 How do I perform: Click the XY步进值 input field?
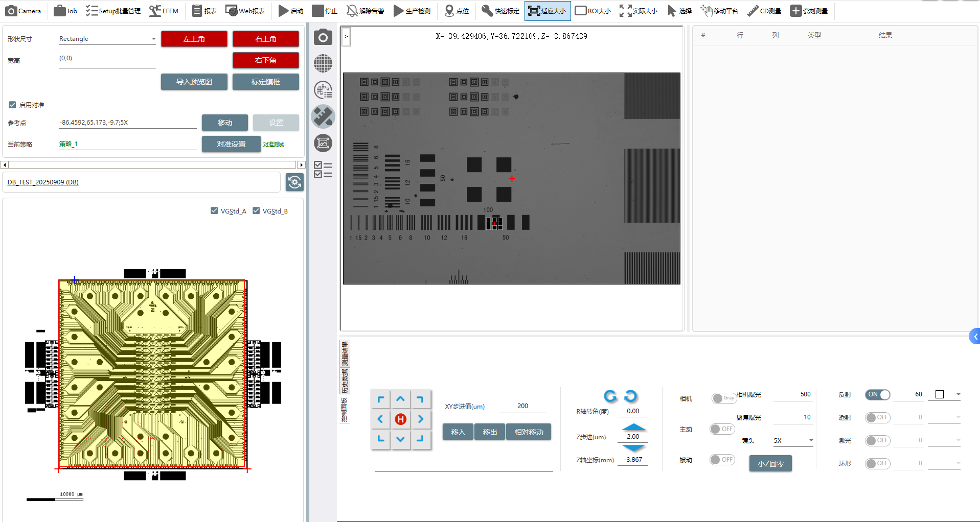point(522,406)
